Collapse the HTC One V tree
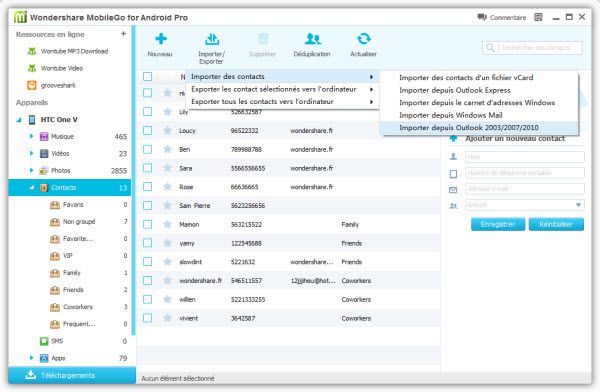 (x=19, y=120)
